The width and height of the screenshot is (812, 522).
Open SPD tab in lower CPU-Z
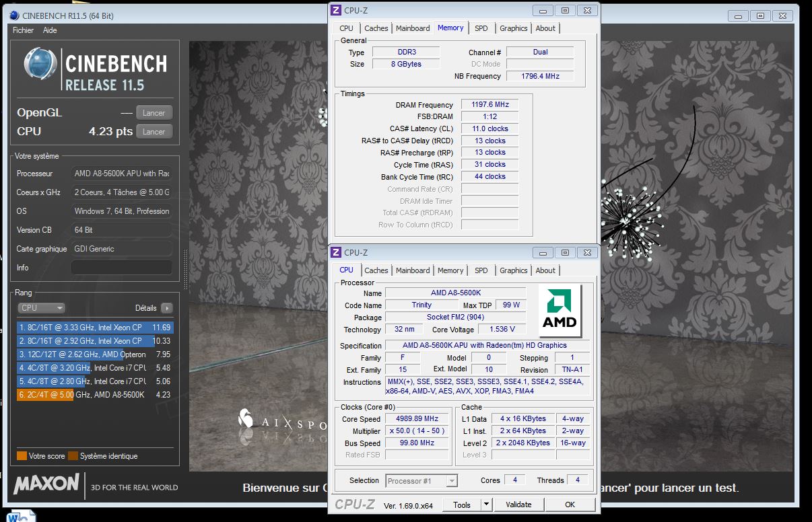pyautogui.click(x=481, y=270)
